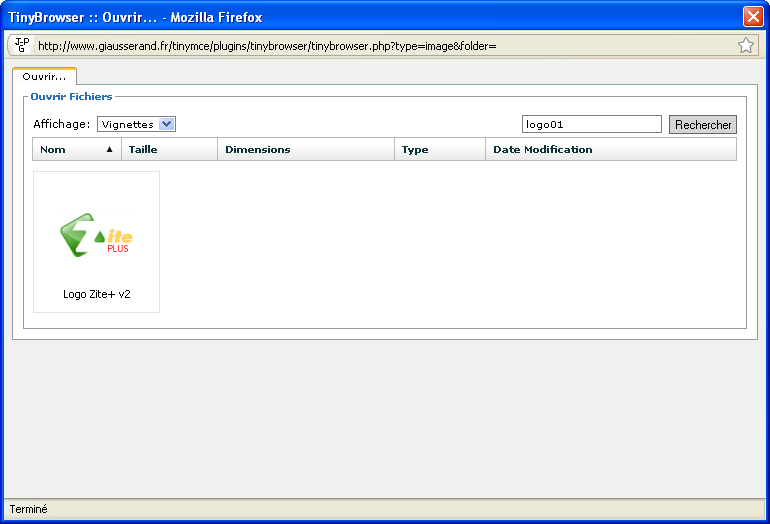
Task: Click the Affichage label text
Action: click(x=61, y=124)
